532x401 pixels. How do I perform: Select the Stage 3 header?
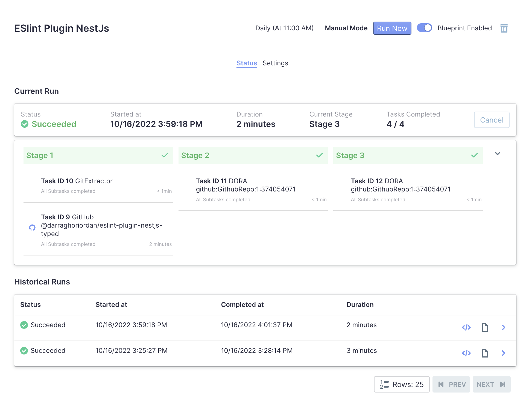tap(408, 155)
